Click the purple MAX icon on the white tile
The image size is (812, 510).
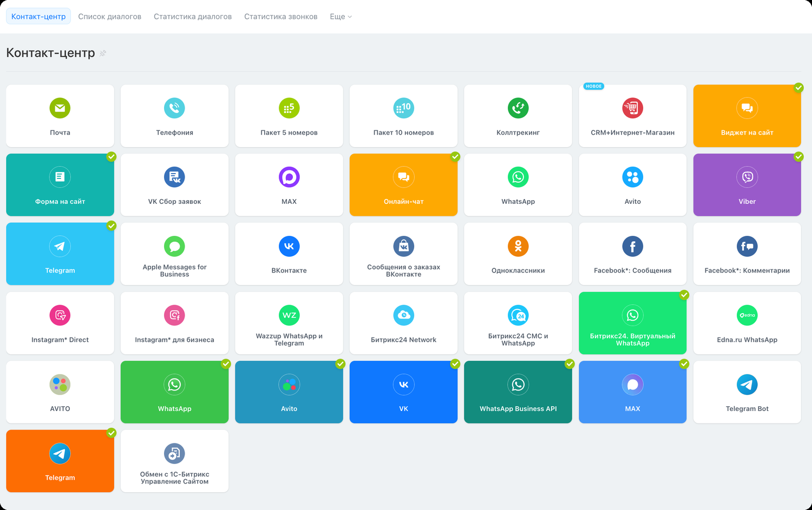(289, 177)
